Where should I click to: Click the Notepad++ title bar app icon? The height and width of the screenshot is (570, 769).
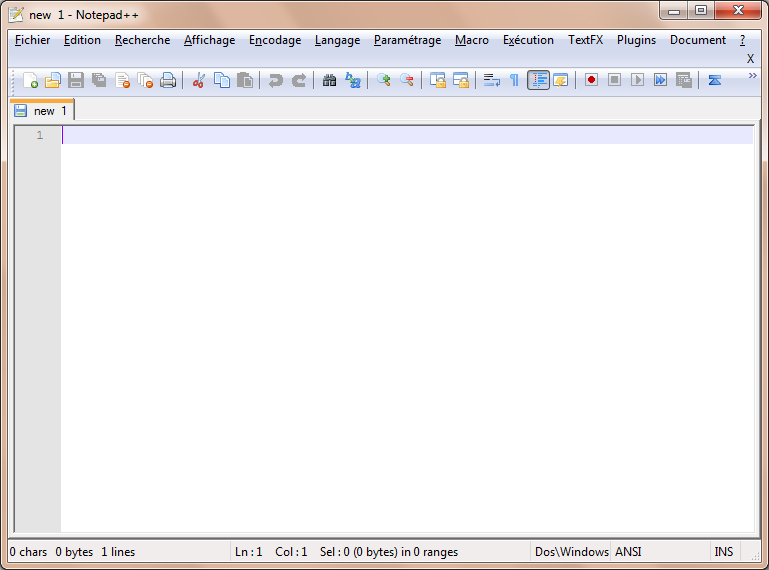[16, 14]
